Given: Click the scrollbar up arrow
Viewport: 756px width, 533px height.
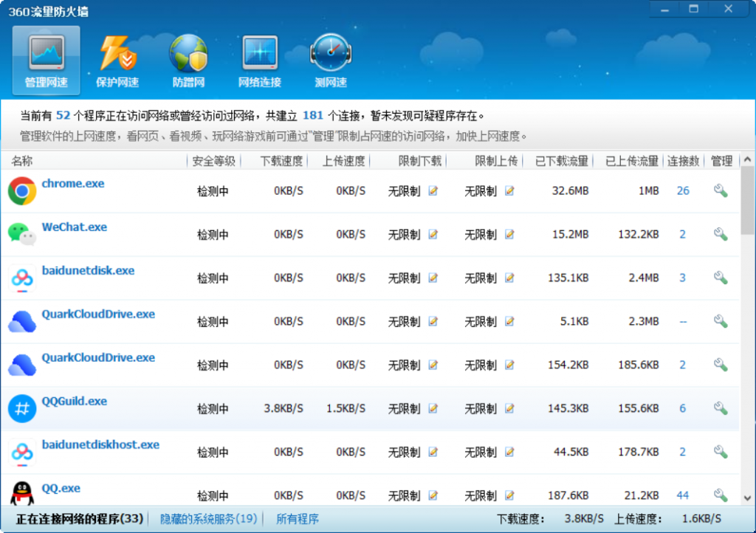Looking at the screenshot, I should (x=748, y=159).
